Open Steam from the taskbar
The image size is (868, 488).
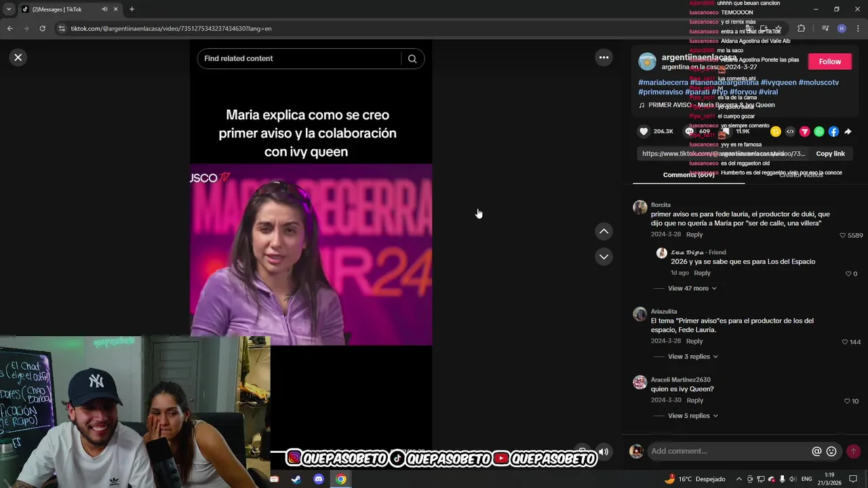pos(296,479)
